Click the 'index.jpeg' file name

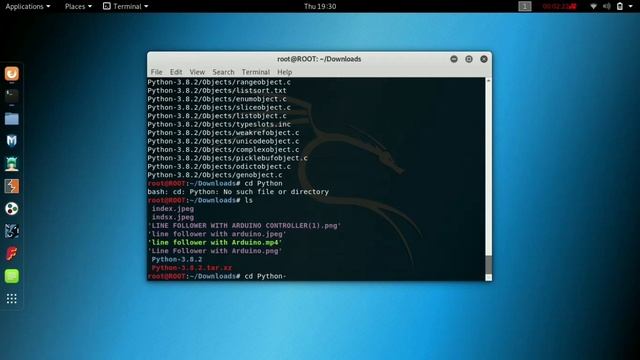(173, 209)
